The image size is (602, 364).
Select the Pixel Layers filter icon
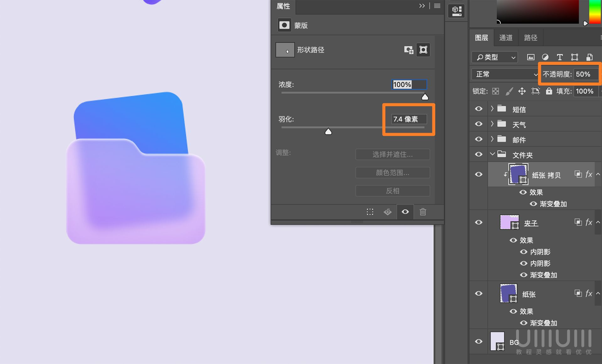coord(531,57)
